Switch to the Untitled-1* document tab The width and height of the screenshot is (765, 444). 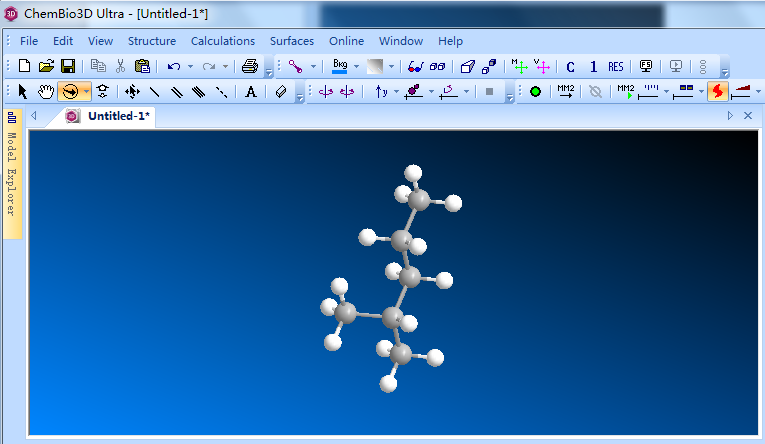(x=118, y=116)
